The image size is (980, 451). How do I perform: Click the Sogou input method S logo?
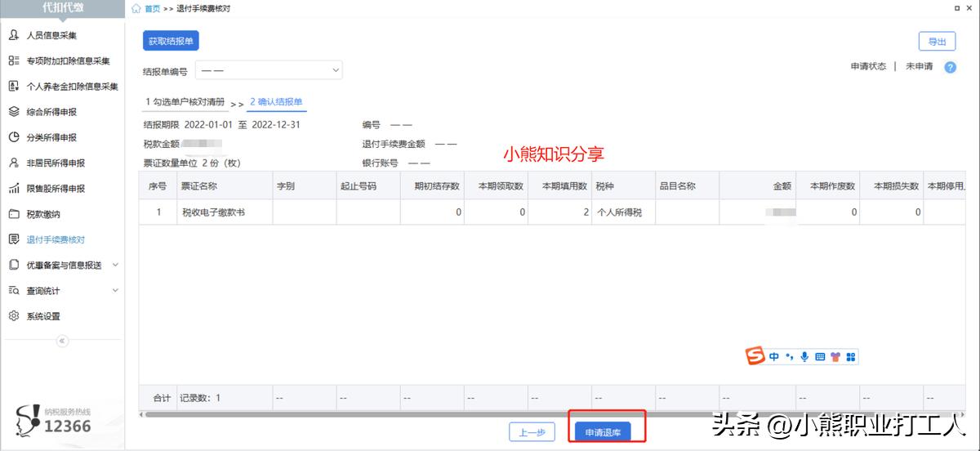pos(755,356)
